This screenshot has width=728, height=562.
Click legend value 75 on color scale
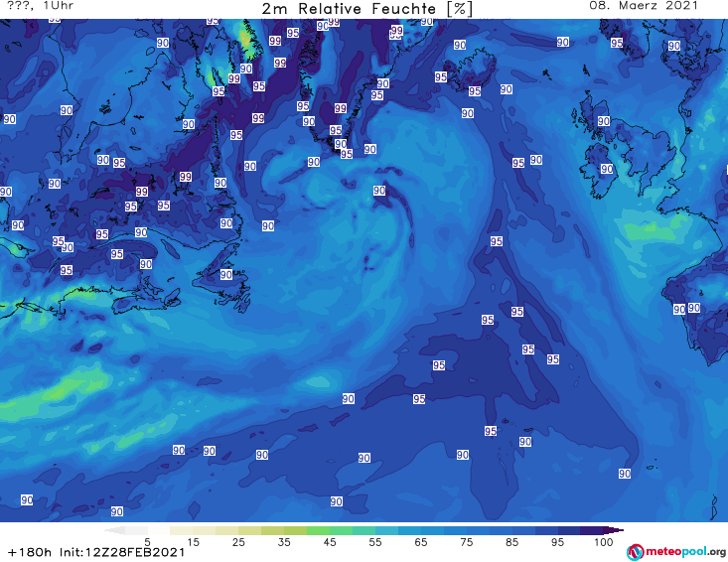point(467,542)
